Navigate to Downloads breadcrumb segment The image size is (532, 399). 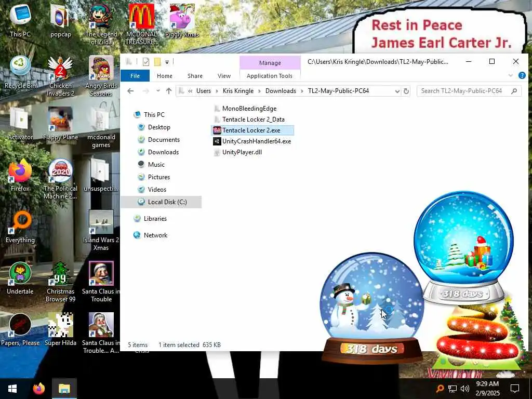(281, 91)
